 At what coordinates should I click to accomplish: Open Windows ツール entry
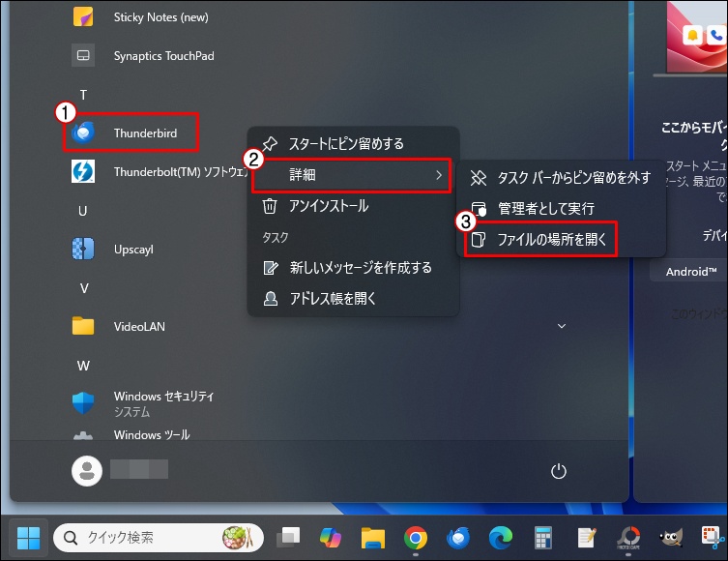131,435
